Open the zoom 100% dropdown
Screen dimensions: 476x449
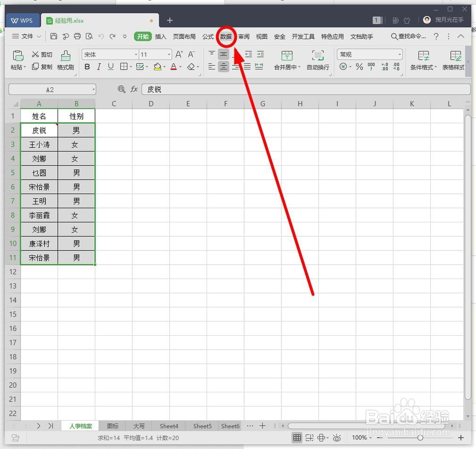(362, 438)
